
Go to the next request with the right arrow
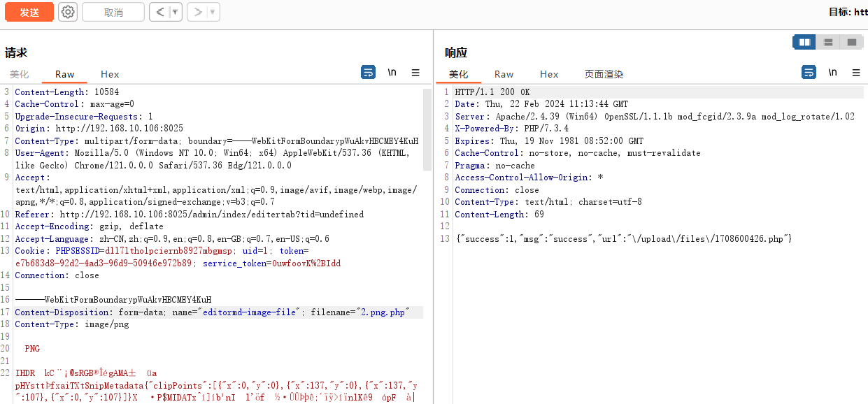point(197,12)
